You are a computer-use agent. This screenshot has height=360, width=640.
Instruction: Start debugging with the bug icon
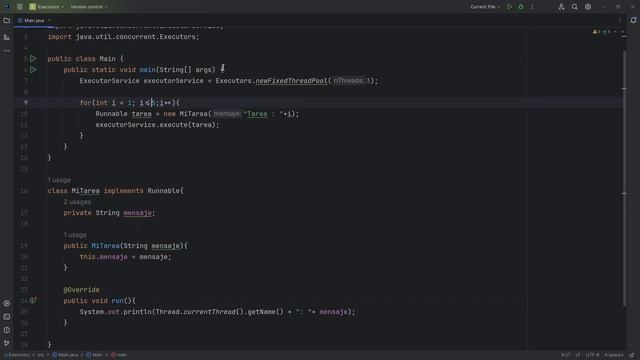coord(521,7)
